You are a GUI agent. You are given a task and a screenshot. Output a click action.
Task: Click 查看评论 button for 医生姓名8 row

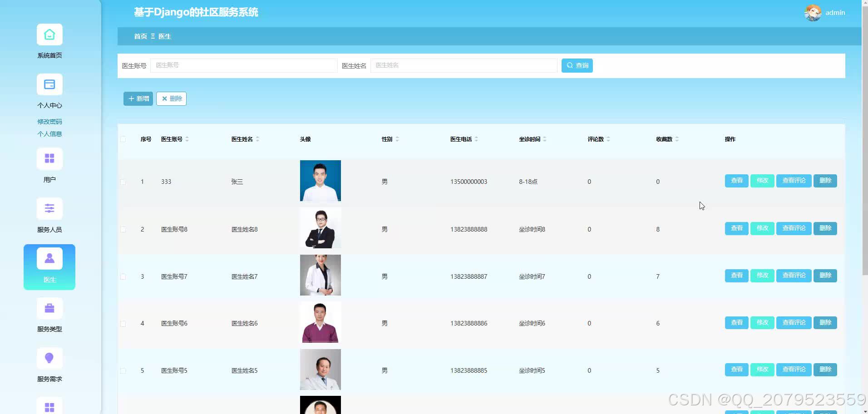794,228
